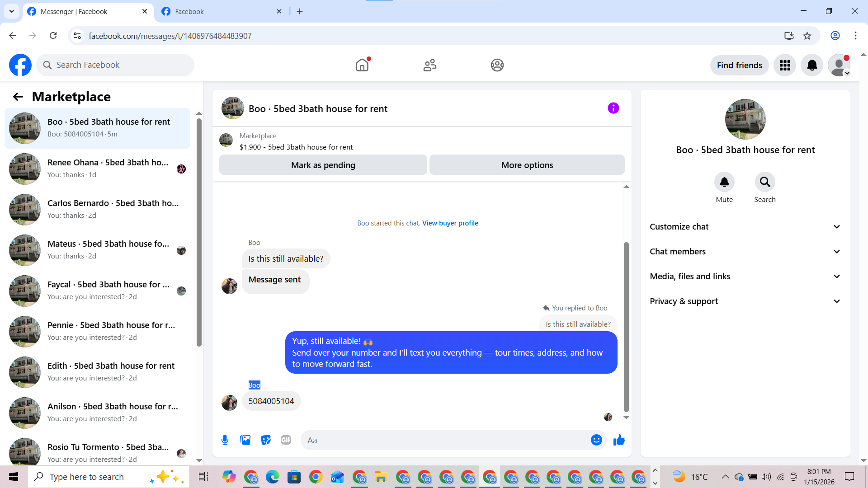Screen dimensions: 868x488
Task: Expand Media, files and links section
Action: [x=745, y=277]
